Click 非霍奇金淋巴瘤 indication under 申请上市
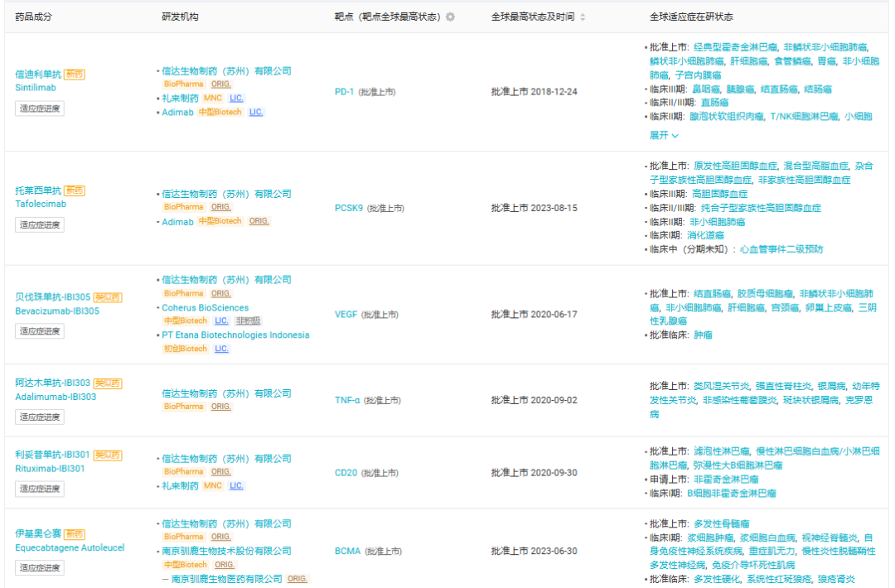The height and width of the screenshot is (588, 895). (x=726, y=479)
